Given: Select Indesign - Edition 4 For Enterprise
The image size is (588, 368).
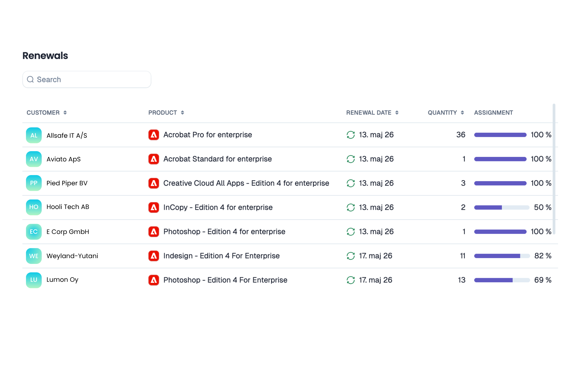Looking at the screenshot, I should (x=222, y=255).
